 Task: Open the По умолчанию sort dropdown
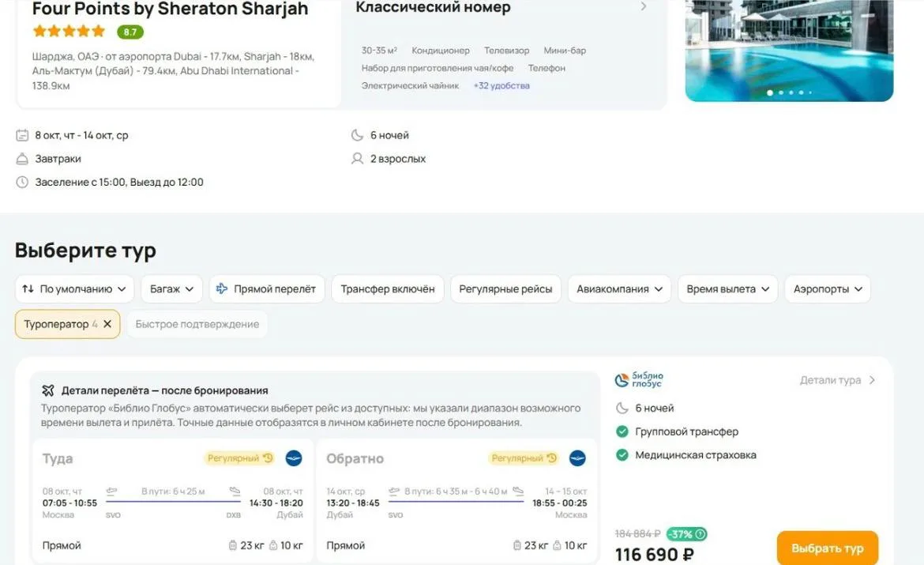click(74, 289)
